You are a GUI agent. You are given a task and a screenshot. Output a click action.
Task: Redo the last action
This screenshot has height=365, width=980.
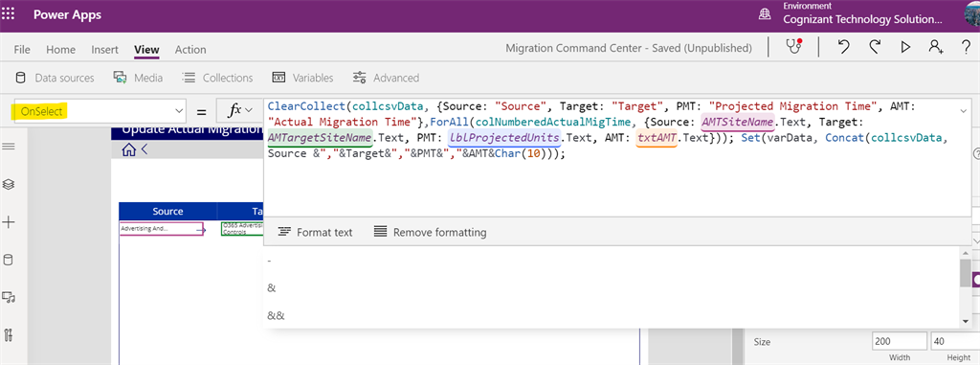tap(875, 47)
